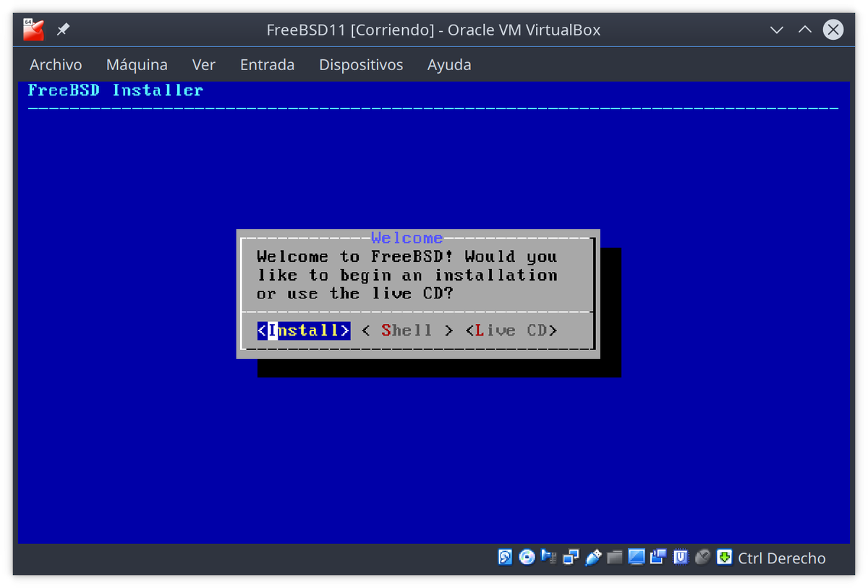
Task: Click the keyboard capture green arrow icon
Action: coord(724,557)
